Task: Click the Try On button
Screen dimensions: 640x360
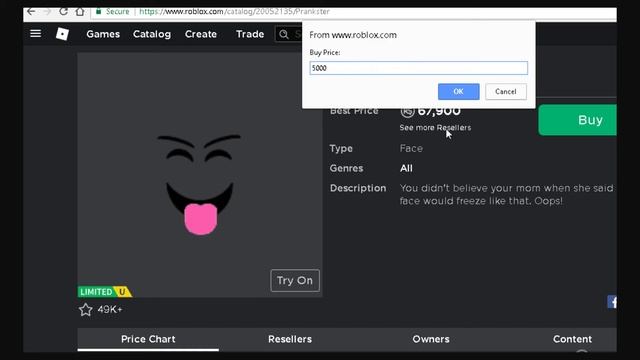Action: click(x=295, y=280)
